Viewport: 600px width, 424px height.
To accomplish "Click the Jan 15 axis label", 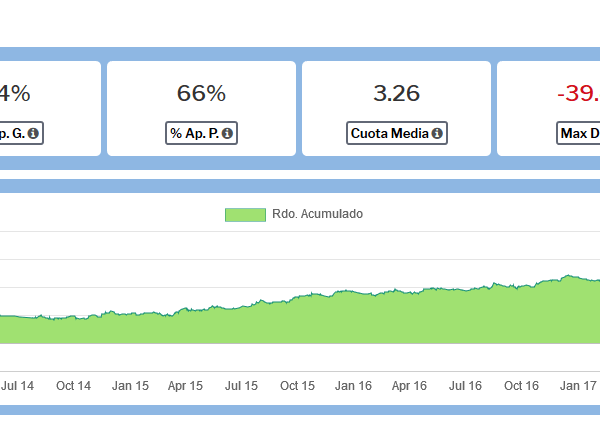I will click(x=130, y=384).
